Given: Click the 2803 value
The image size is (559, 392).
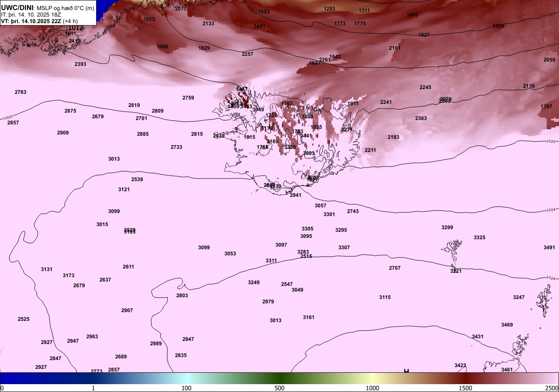Looking at the screenshot, I should [182, 296].
